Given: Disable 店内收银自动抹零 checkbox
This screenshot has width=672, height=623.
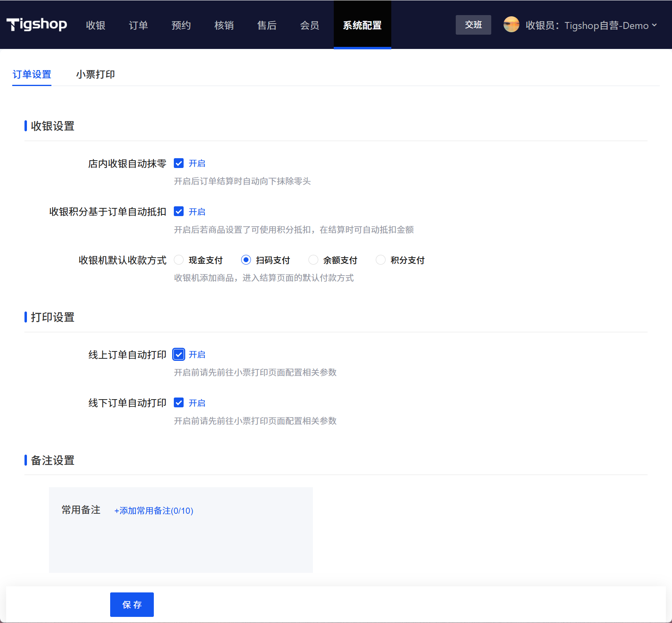Looking at the screenshot, I should tap(179, 163).
